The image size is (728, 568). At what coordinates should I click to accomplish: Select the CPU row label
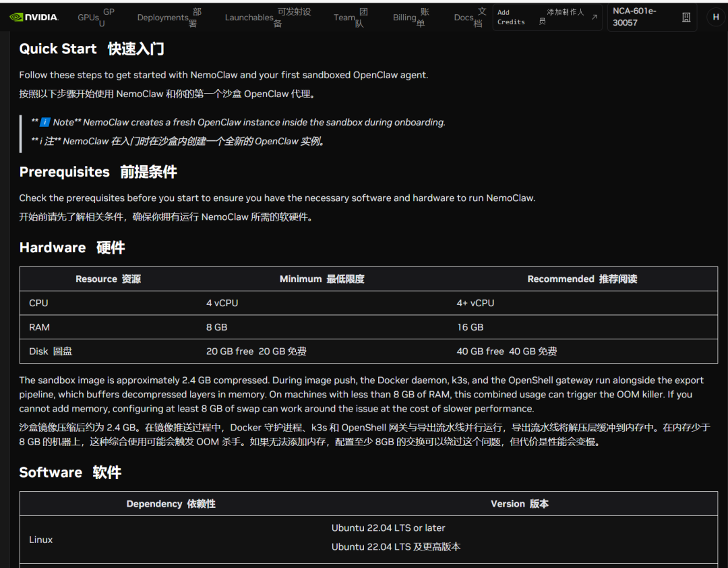tap(38, 303)
